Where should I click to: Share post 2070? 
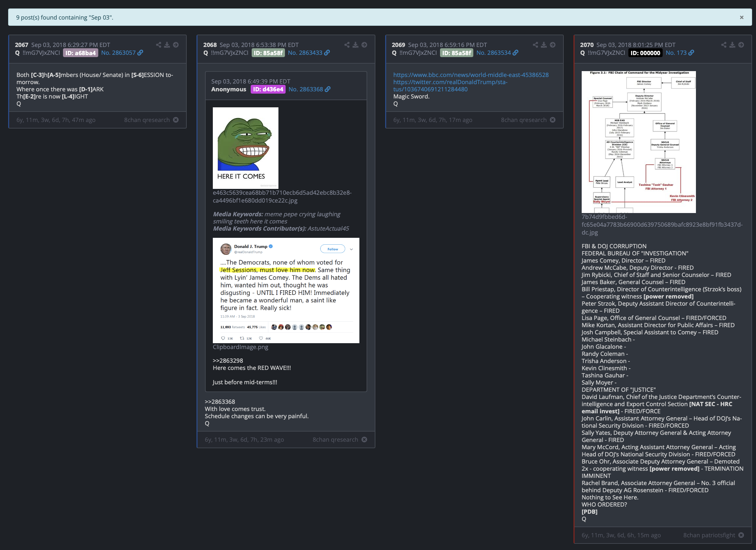point(724,45)
